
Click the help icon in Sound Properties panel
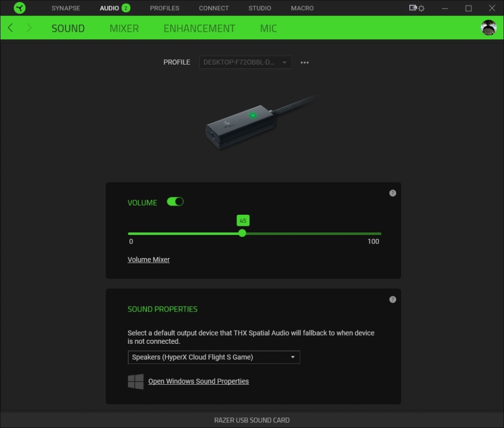tap(393, 299)
